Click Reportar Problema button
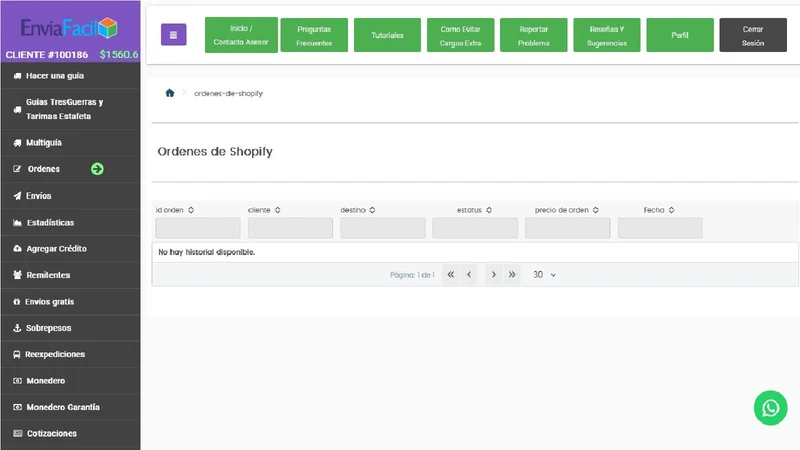This screenshot has height=450, width=800. coord(534,35)
